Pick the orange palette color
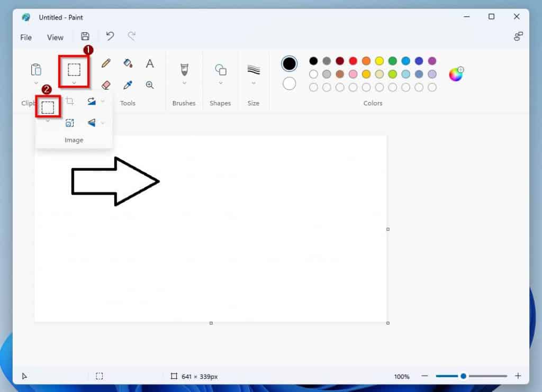Screen dimensions: 542x392 [366, 61]
